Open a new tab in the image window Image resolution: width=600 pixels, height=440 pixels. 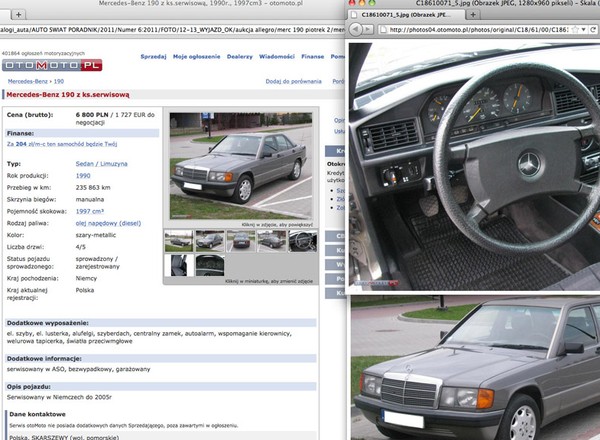point(473,15)
